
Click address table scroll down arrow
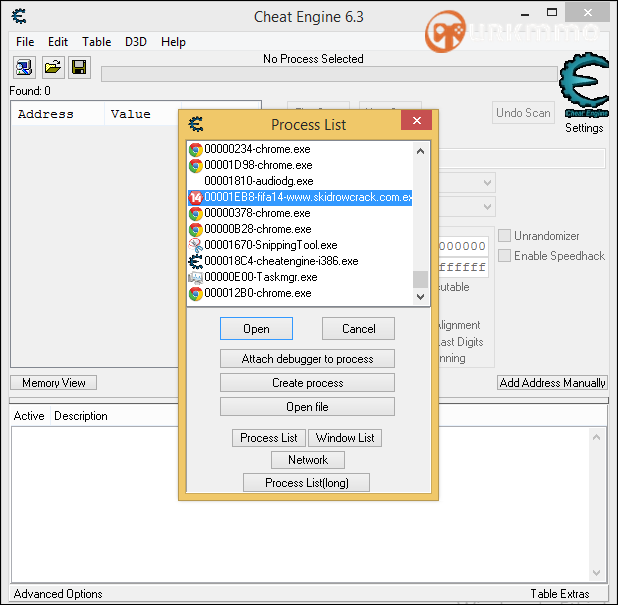(x=597, y=573)
